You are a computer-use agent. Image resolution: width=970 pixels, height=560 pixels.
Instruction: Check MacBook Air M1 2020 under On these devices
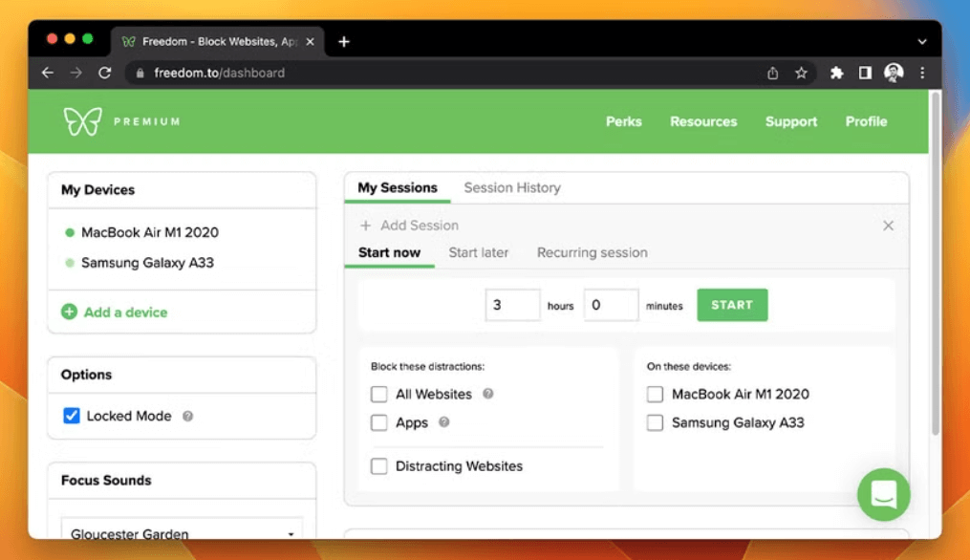(655, 394)
